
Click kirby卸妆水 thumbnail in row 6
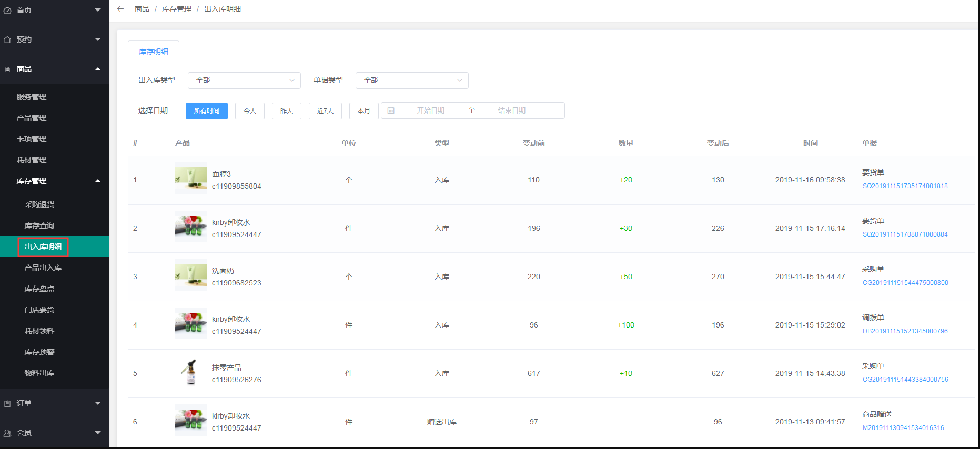(191, 421)
